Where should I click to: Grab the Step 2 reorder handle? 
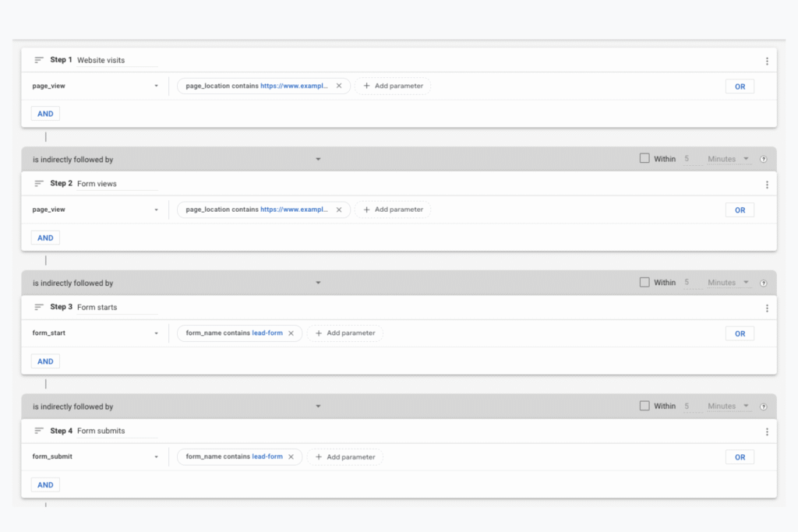tap(39, 184)
